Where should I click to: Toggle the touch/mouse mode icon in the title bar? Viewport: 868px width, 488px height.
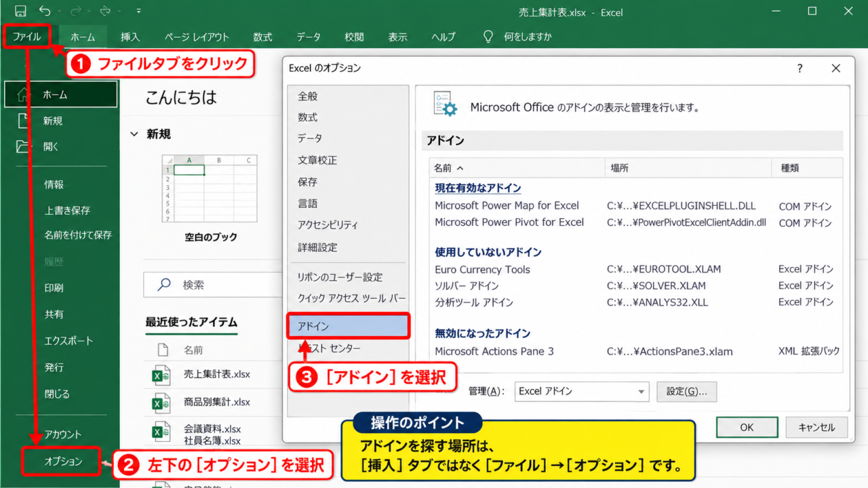tap(106, 12)
